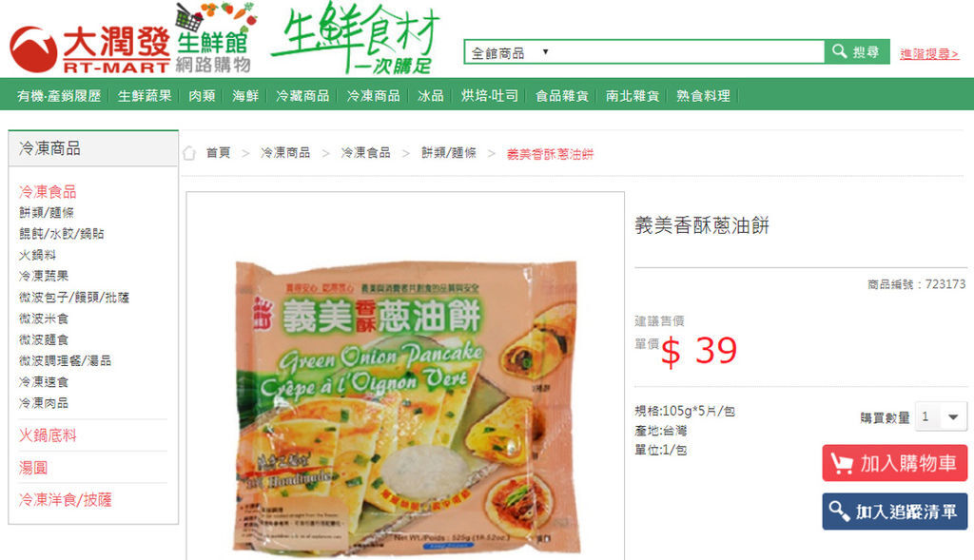The height and width of the screenshot is (560, 974).
Task: Select 火鍋料 in the sidebar list
Action: coord(37,255)
